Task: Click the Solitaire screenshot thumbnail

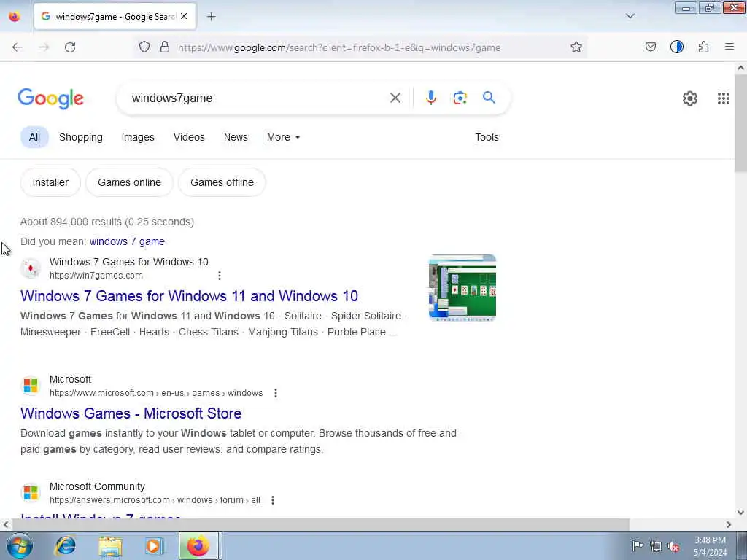Action: coord(462,287)
